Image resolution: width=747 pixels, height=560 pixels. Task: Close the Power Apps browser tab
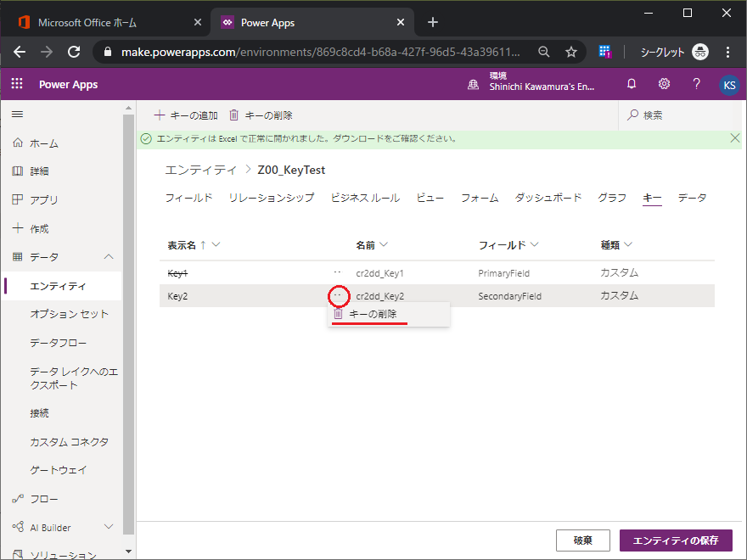click(x=401, y=22)
